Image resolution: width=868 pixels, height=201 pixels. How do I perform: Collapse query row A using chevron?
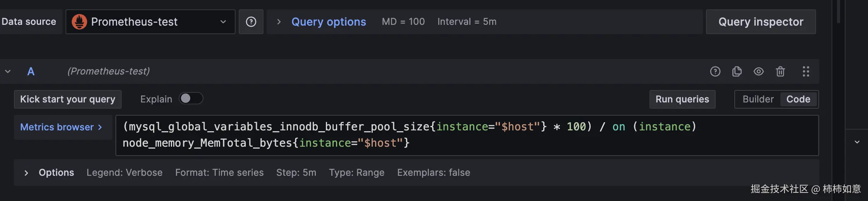(x=8, y=71)
